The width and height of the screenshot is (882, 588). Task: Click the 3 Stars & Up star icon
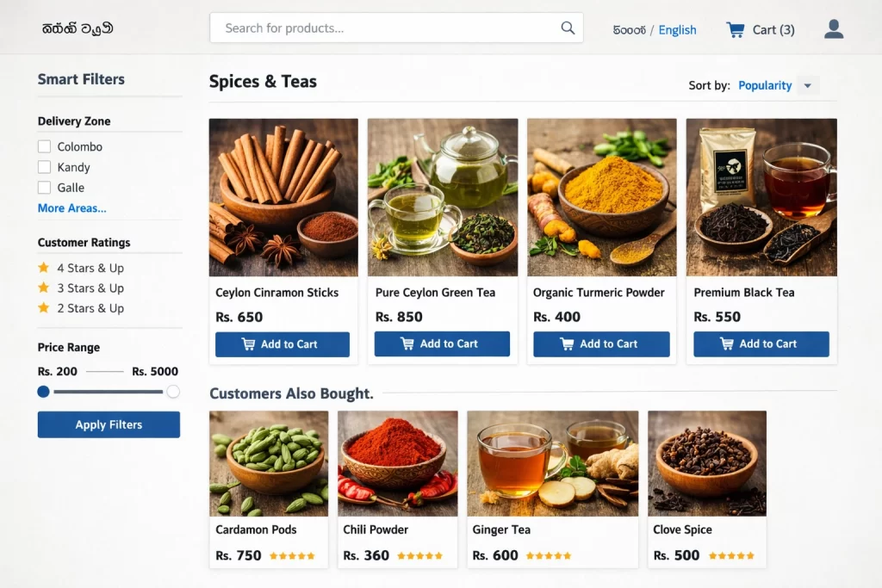click(44, 288)
